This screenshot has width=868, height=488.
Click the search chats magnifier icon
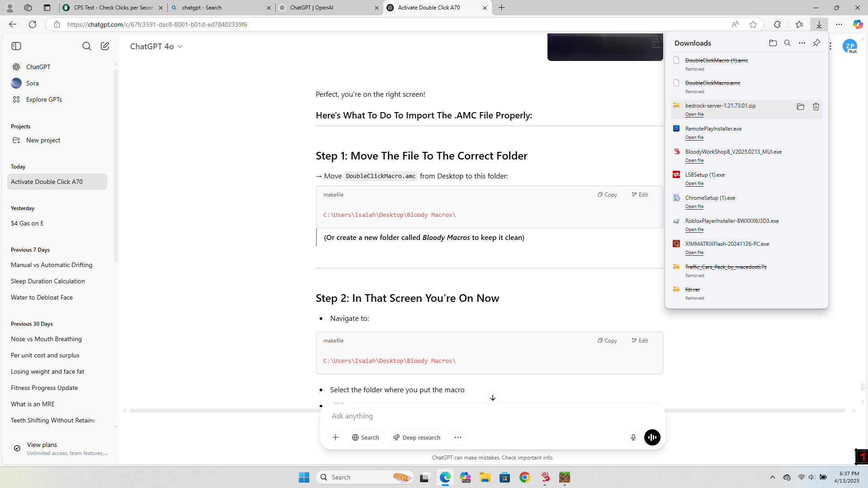(86, 46)
